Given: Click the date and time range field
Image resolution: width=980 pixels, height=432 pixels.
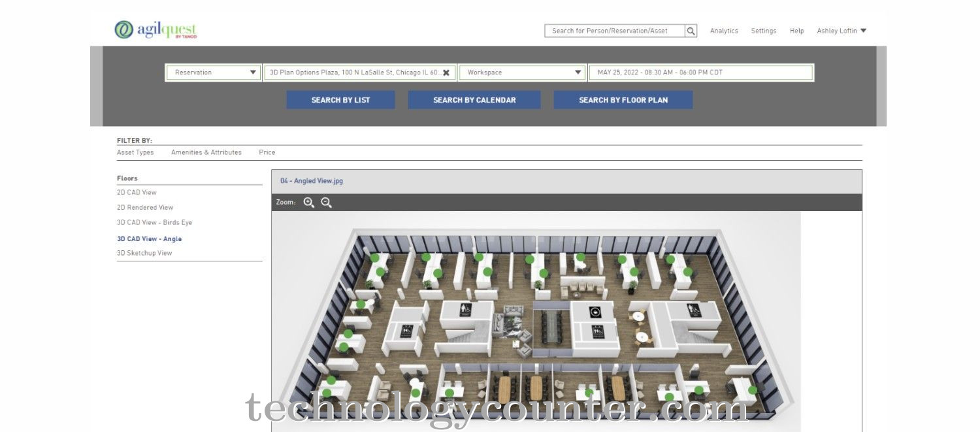Looking at the screenshot, I should 700,73.
